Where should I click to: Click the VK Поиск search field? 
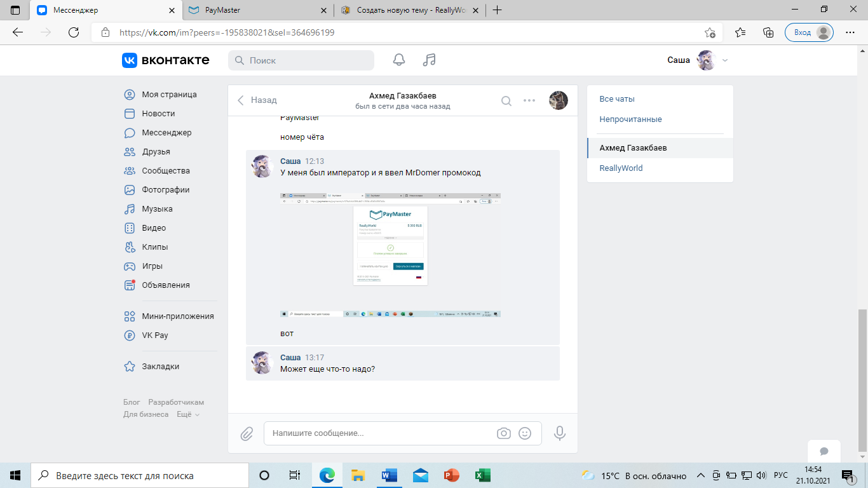click(x=301, y=60)
